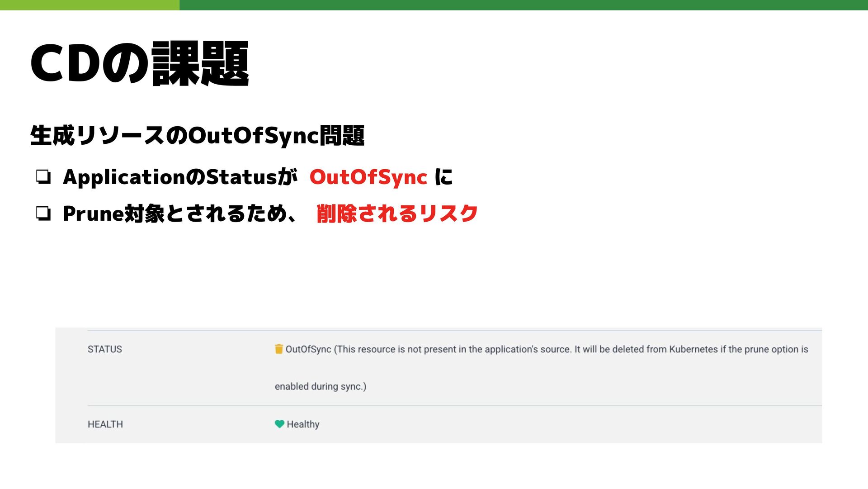Click the heading '生成リソースのOutOfSync問題'

tap(197, 136)
